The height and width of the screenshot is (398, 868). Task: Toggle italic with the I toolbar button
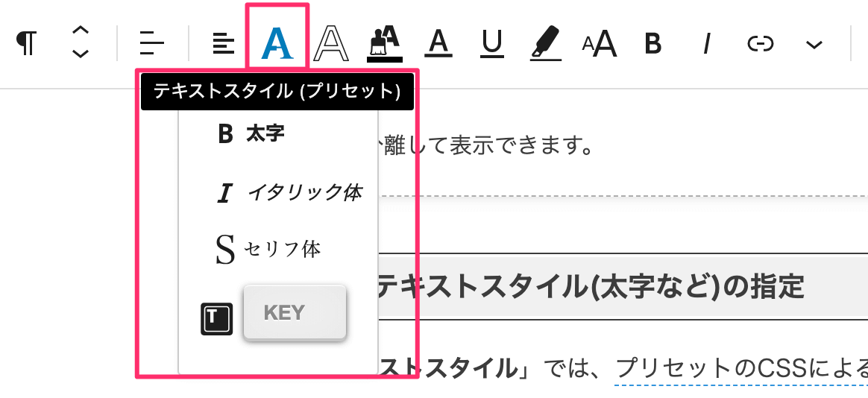click(706, 43)
